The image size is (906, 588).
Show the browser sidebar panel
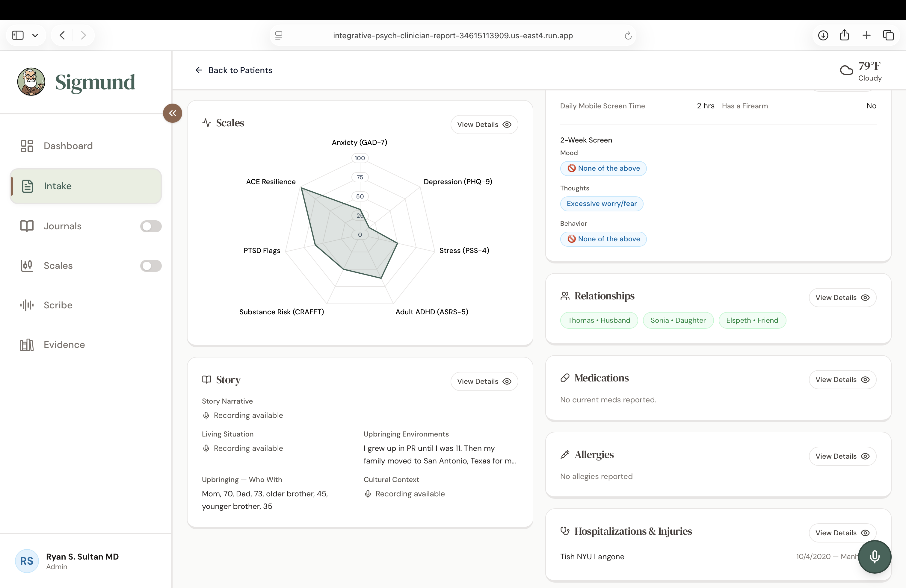click(18, 35)
